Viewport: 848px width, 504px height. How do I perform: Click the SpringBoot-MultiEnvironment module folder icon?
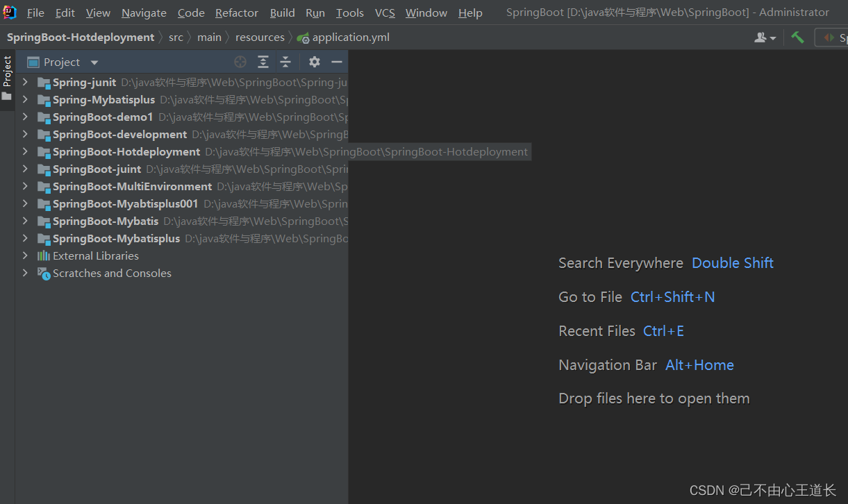(44, 187)
